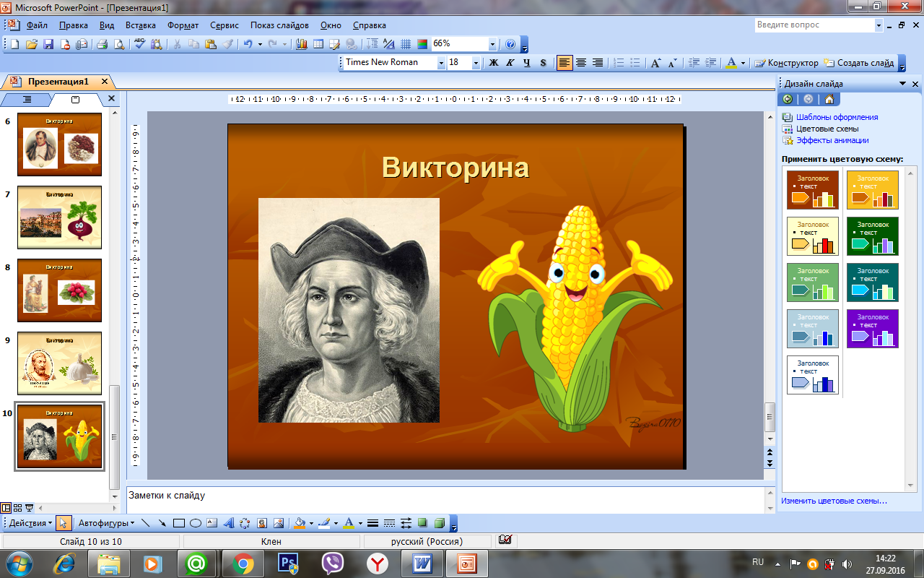This screenshot has width=924, height=578.
Task: Run the spelling check ABC icon
Action: pyautogui.click(x=140, y=44)
